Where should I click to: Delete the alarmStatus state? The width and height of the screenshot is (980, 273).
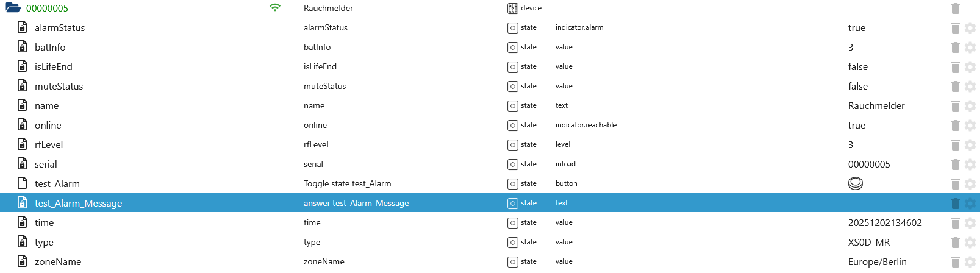pyautogui.click(x=956, y=28)
